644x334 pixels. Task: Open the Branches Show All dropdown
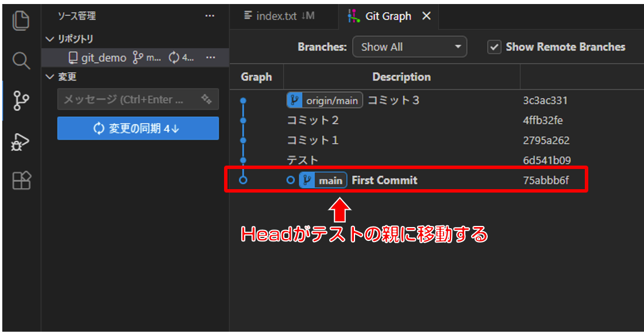410,47
